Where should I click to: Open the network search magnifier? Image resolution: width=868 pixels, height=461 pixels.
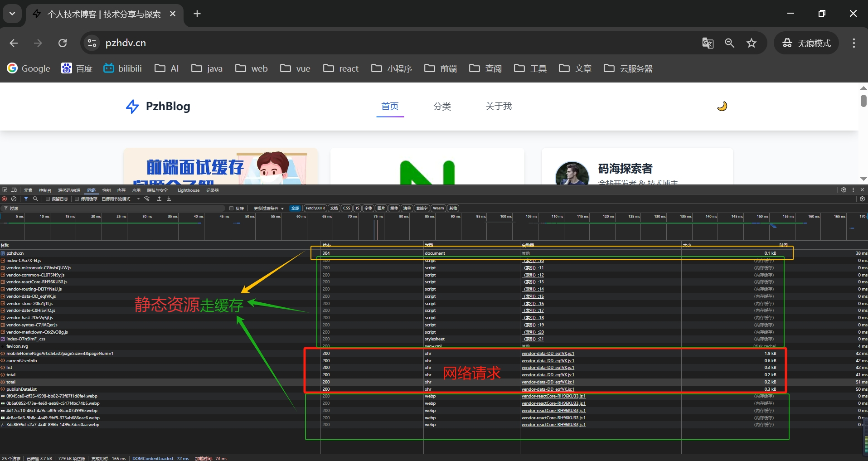(x=35, y=199)
